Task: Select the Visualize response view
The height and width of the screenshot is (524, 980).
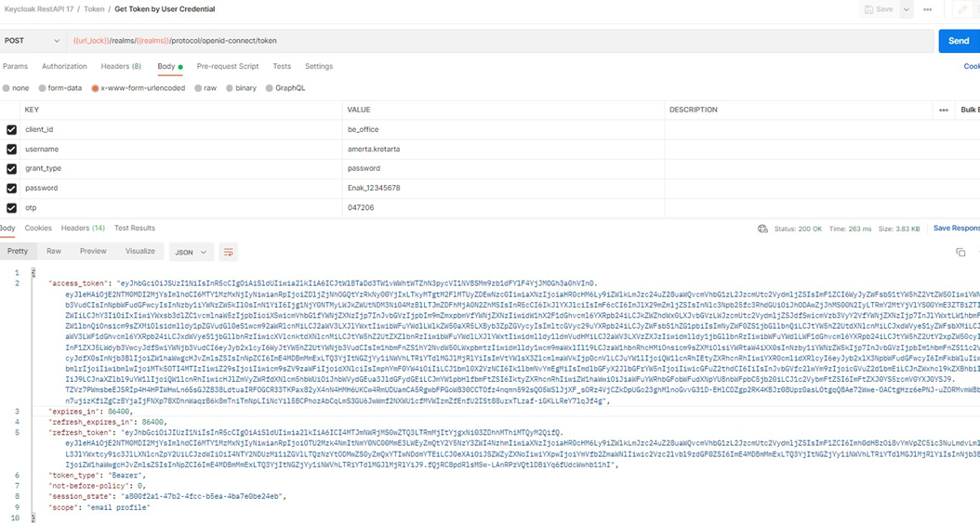Action: tap(140, 251)
